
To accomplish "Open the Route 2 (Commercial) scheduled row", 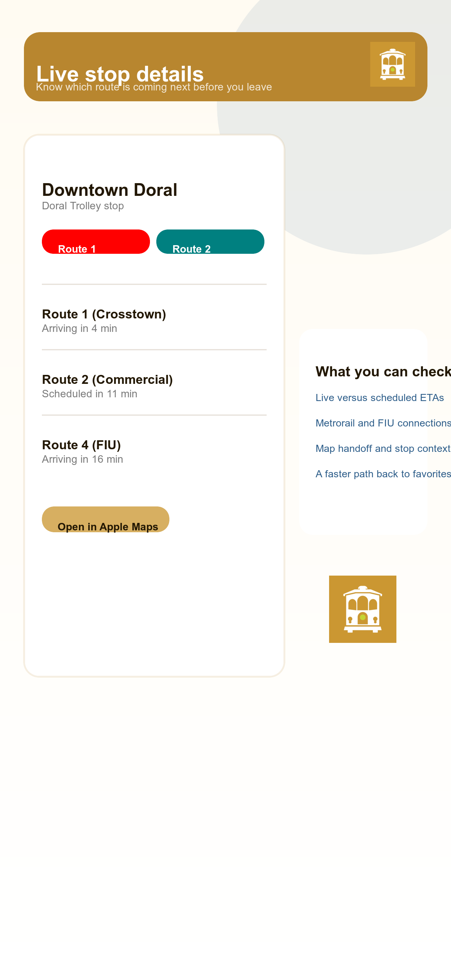I will point(154,386).
